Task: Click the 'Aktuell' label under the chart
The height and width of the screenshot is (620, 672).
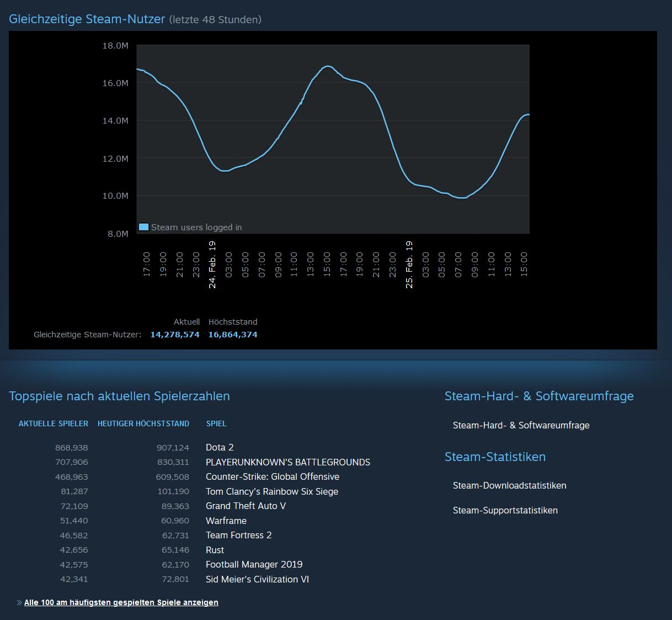Action: [186, 322]
